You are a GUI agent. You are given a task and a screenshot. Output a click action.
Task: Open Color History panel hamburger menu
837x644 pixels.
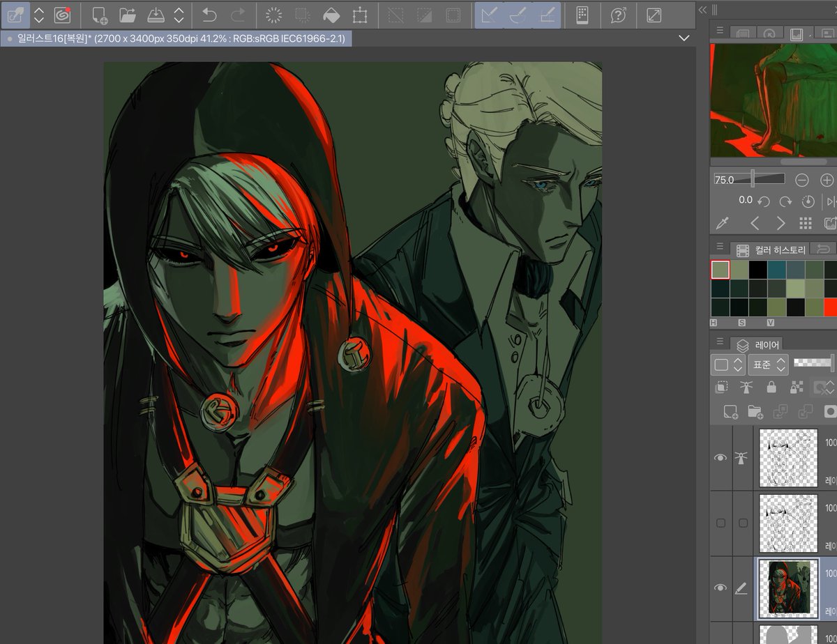pos(720,247)
